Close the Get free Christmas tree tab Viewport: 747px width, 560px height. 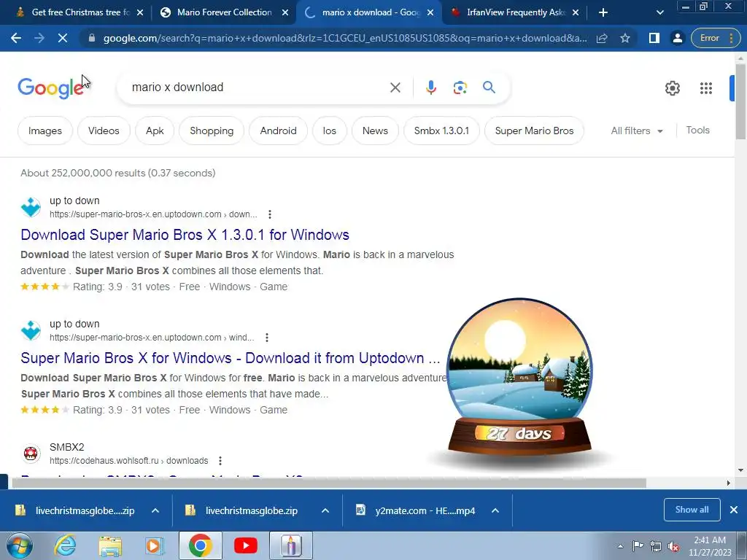click(x=140, y=13)
